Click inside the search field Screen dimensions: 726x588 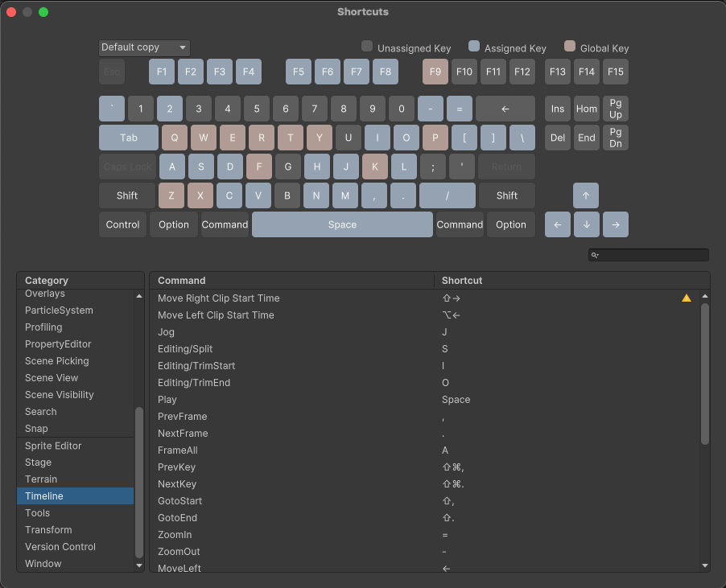click(x=652, y=254)
